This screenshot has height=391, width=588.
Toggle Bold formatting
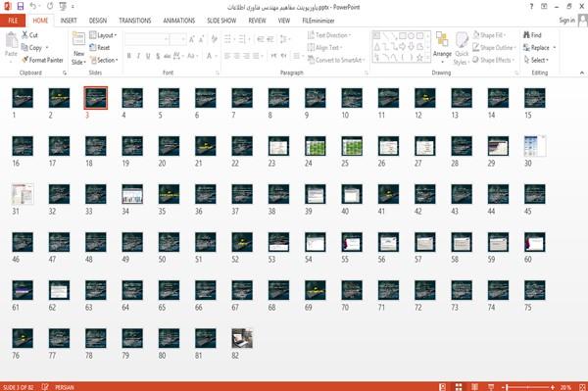pos(129,56)
